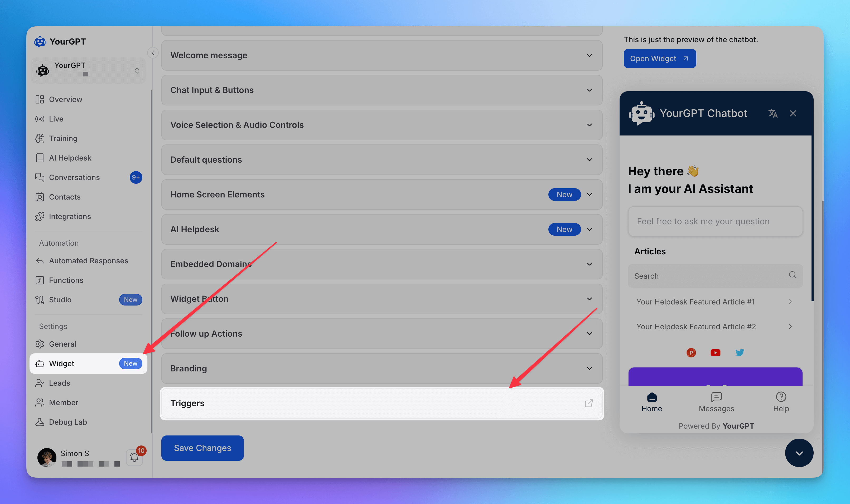Viewport: 850px width, 504px height.
Task: Change chatbot language with the translate icon
Action: click(x=773, y=113)
